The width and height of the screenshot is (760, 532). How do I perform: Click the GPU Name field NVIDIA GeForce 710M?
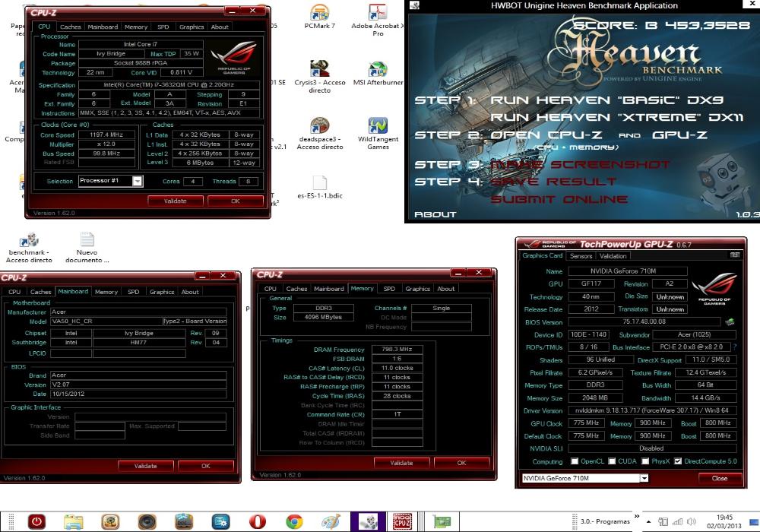(x=628, y=271)
